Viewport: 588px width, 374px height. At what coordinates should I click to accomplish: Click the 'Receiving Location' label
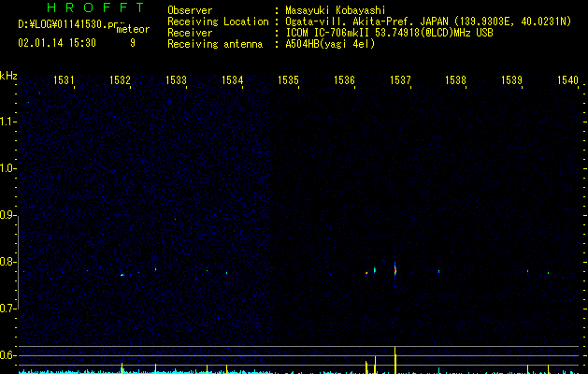(218, 22)
